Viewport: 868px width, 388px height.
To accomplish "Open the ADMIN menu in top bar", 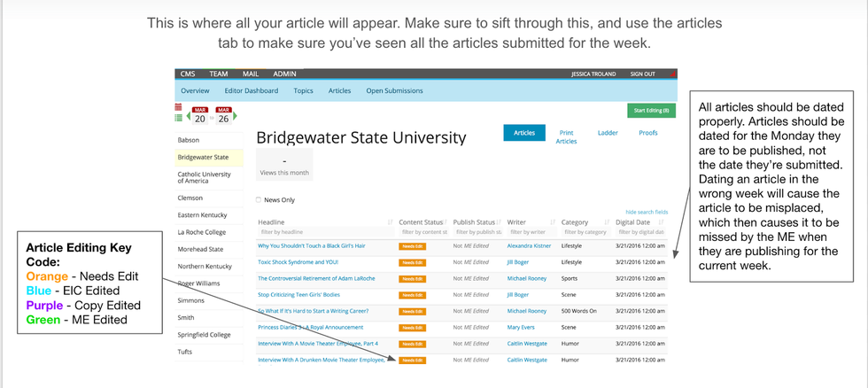I will [x=284, y=74].
